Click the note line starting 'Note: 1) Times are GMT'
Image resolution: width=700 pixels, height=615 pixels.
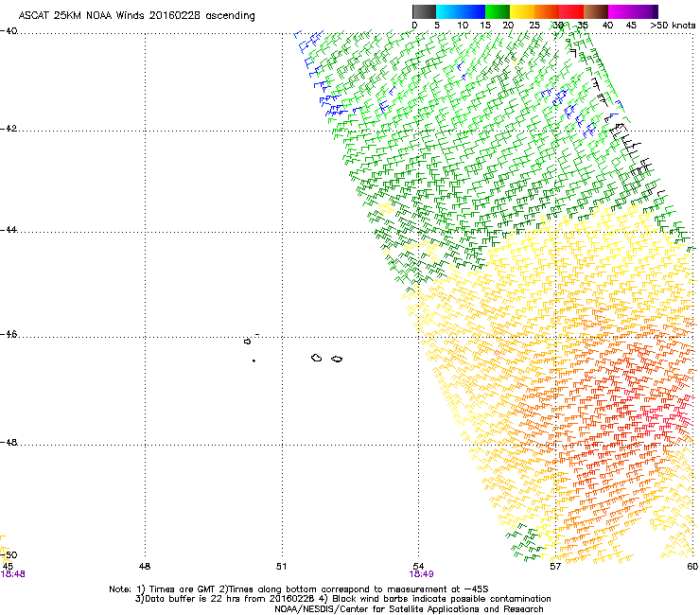[x=299, y=589]
